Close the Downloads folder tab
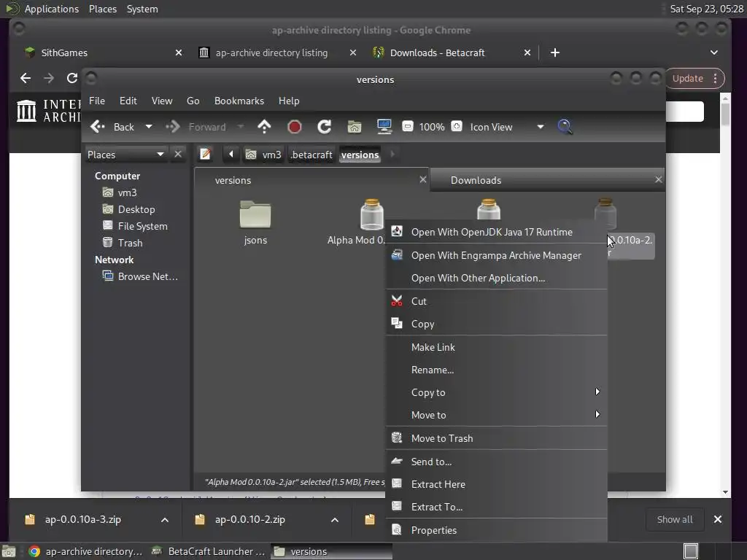 658,179
